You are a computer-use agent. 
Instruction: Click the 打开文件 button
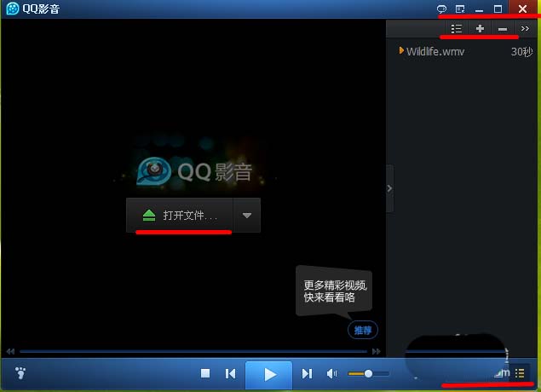(x=180, y=216)
